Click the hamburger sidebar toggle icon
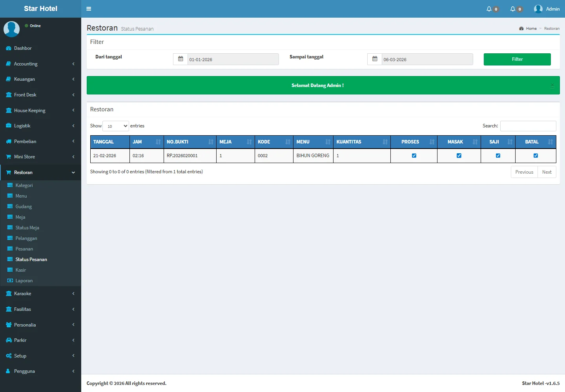The image size is (565, 392). tap(89, 9)
